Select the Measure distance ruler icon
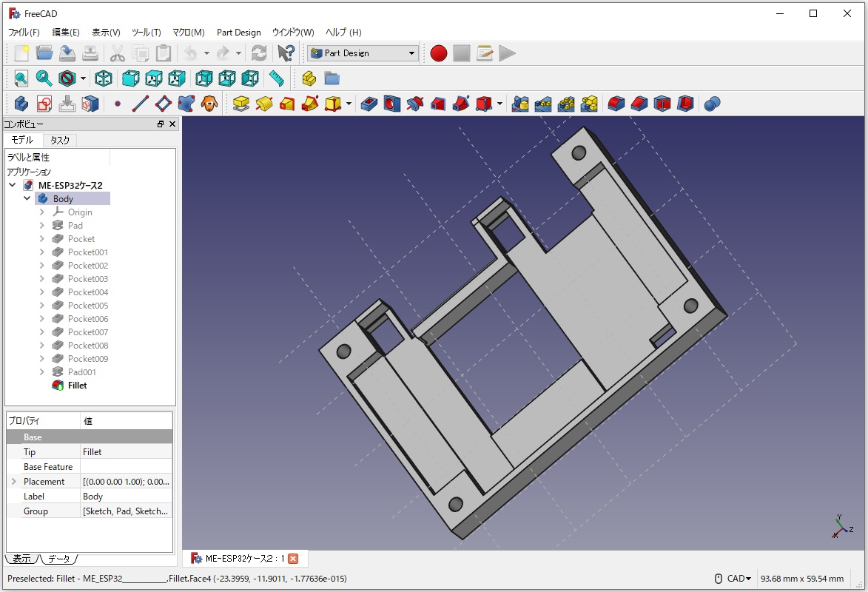 click(276, 78)
